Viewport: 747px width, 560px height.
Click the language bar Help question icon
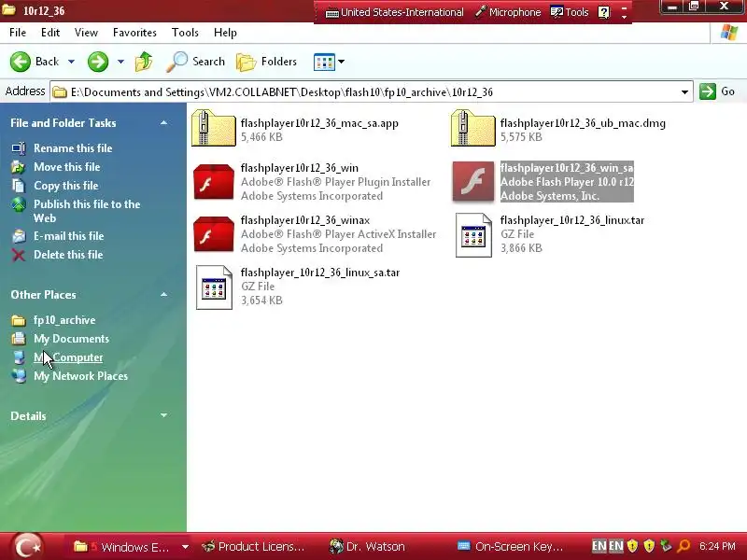603,12
